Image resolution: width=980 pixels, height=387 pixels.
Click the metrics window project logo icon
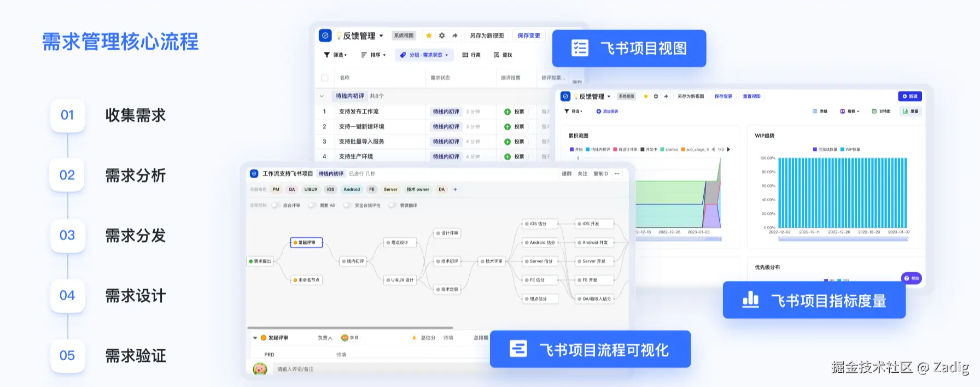tap(565, 96)
